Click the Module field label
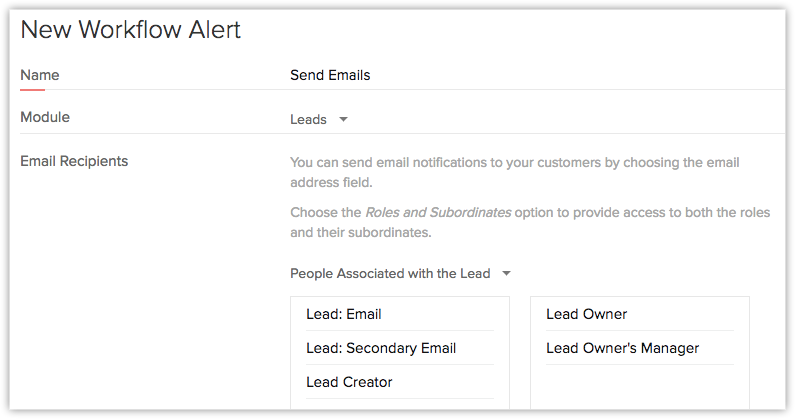This screenshot has height=419, width=795. point(45,117)
